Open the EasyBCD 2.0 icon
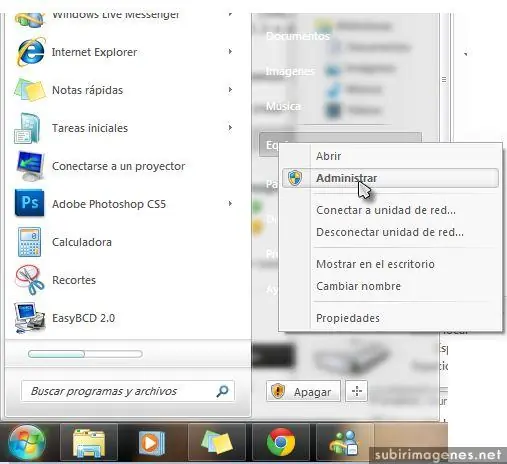The height and width of the screenshot is (464, 507). point(30,318)
